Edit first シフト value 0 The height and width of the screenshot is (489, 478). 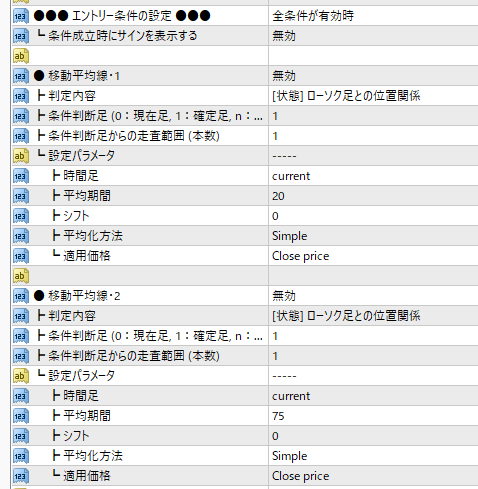(x=373, y=216)
